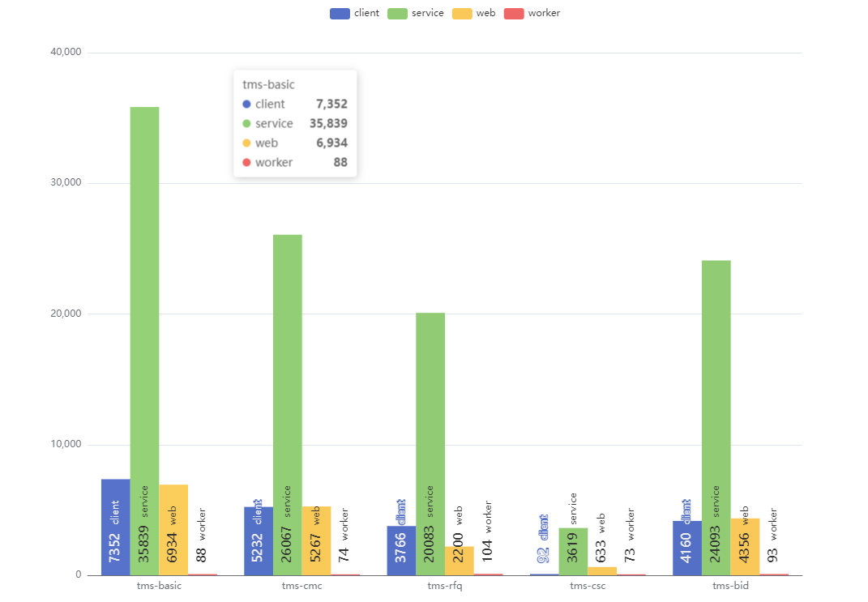Click the tms-rfq web bar
The width and height of the screenshot is (868, 602).
[x=460, y=561]
